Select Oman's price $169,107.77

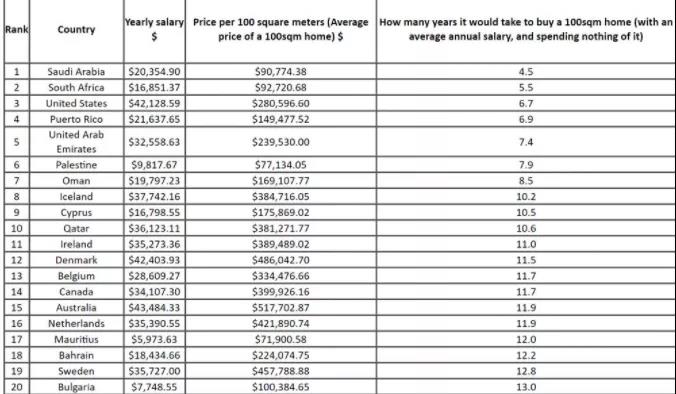(281, 181)
